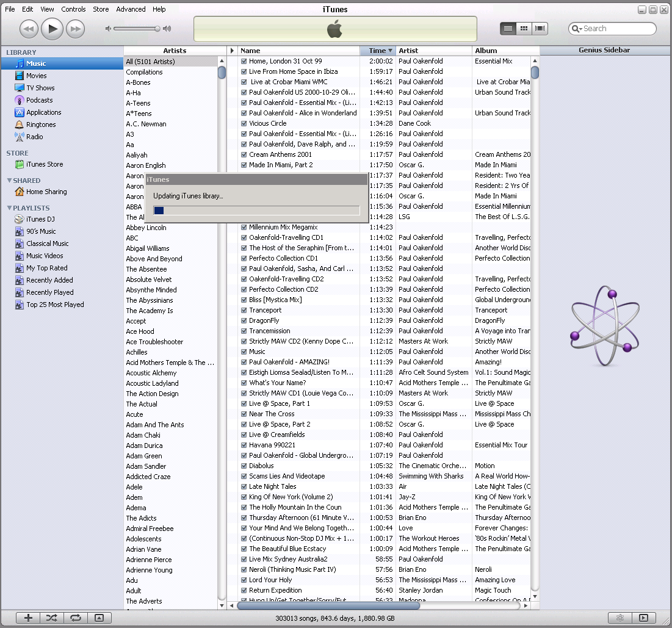Collapse the PLAYLISTS section
The width and height of the screenshot is (672, 628).
[9, 208]
